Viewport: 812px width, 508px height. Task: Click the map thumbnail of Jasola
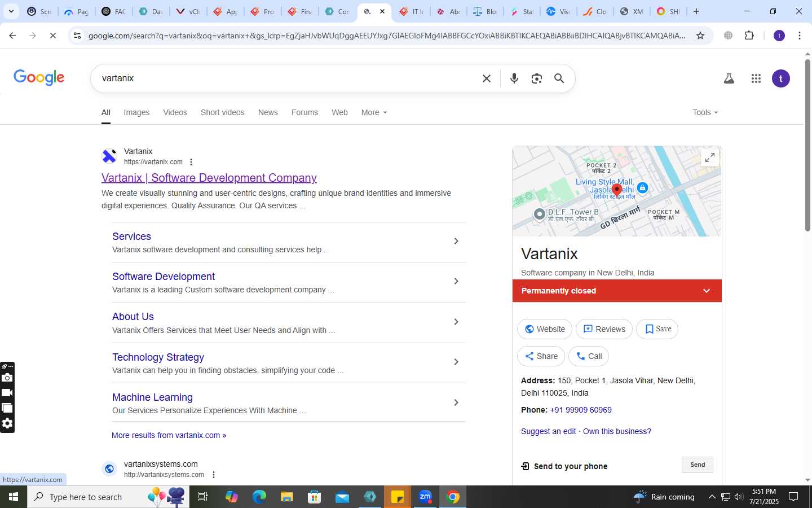click(617, 191)
